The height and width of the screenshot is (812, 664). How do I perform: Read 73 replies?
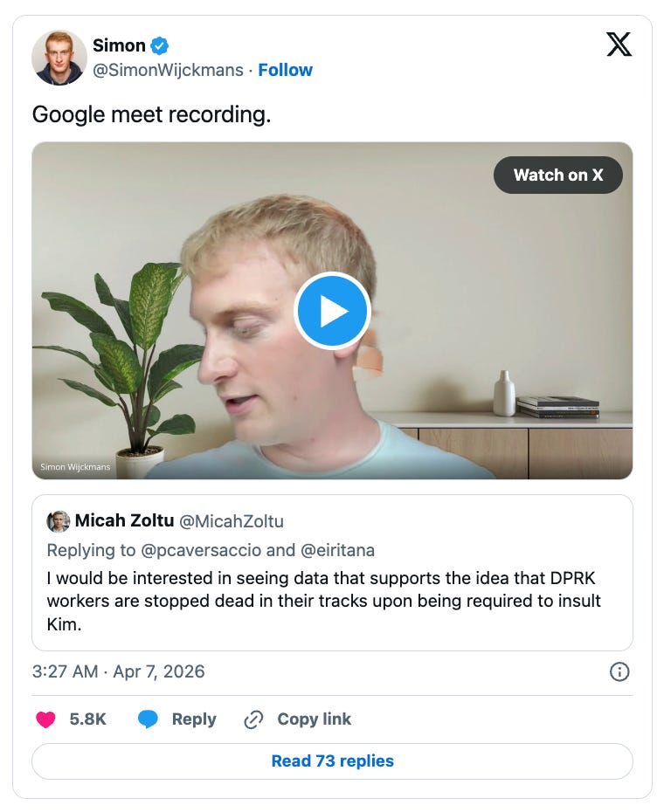332,760
